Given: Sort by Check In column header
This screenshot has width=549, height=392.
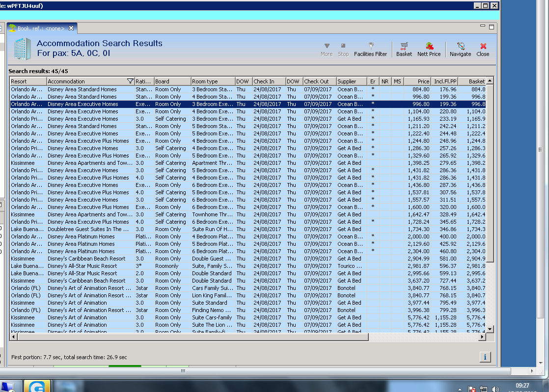Looking at the screenshot, I should [x=269, y=81].
